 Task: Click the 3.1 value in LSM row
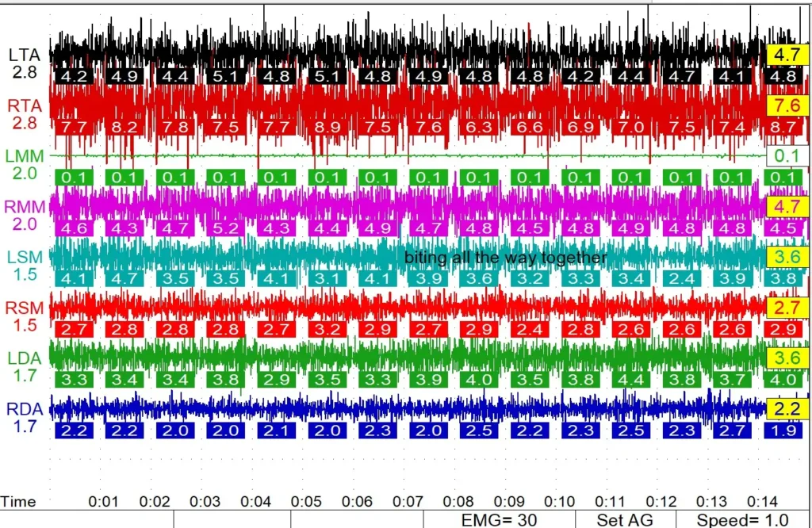pos(327,279)
